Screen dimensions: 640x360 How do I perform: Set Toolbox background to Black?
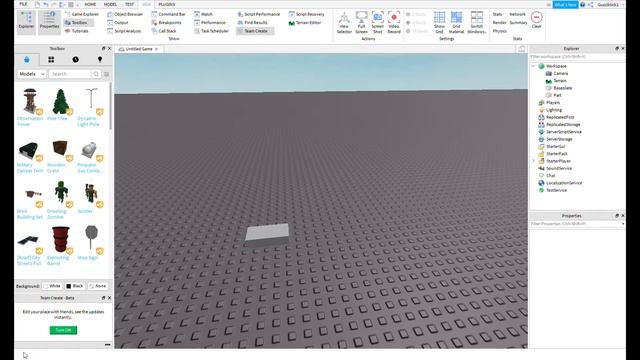[75, 286]
